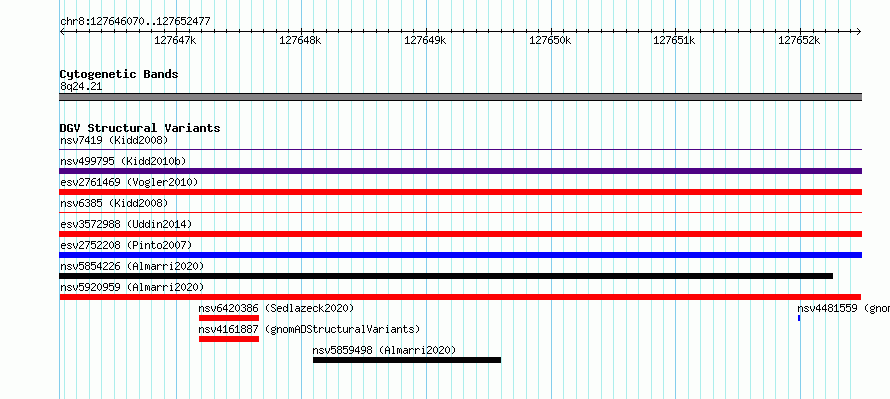This screenshot has height=399, width=890.
Task: Click the 127648k ruler tick label
Action: [300, 41]
